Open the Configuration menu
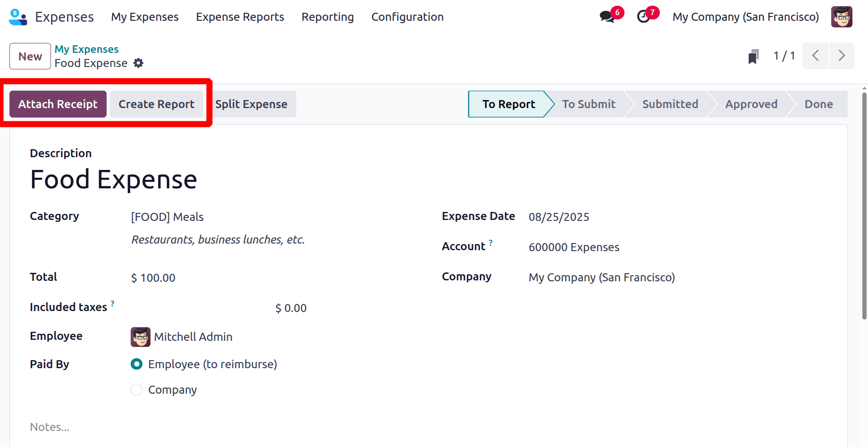Image resolution: width=868 pixels, height=447 pixels. pyautogui.click(x=408, y=17)
